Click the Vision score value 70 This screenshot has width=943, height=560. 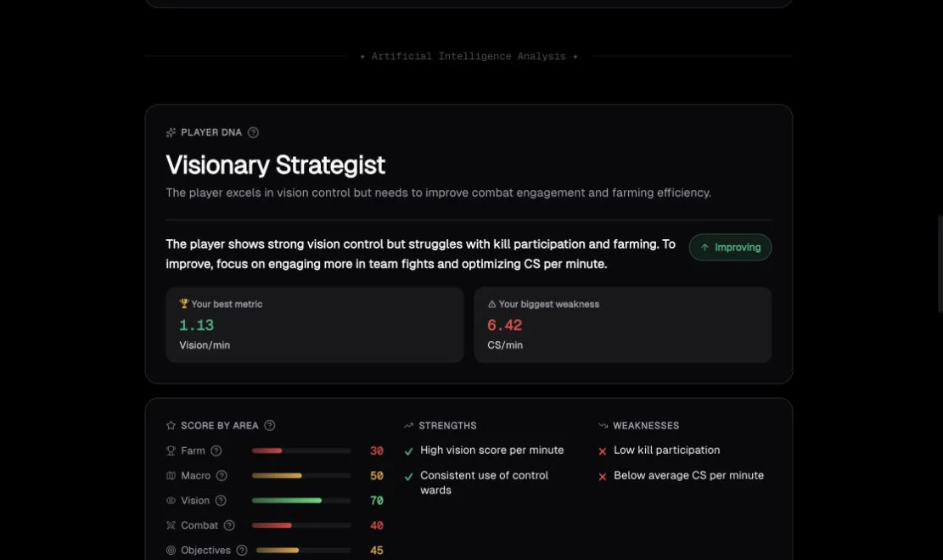[x=377, y=501]
